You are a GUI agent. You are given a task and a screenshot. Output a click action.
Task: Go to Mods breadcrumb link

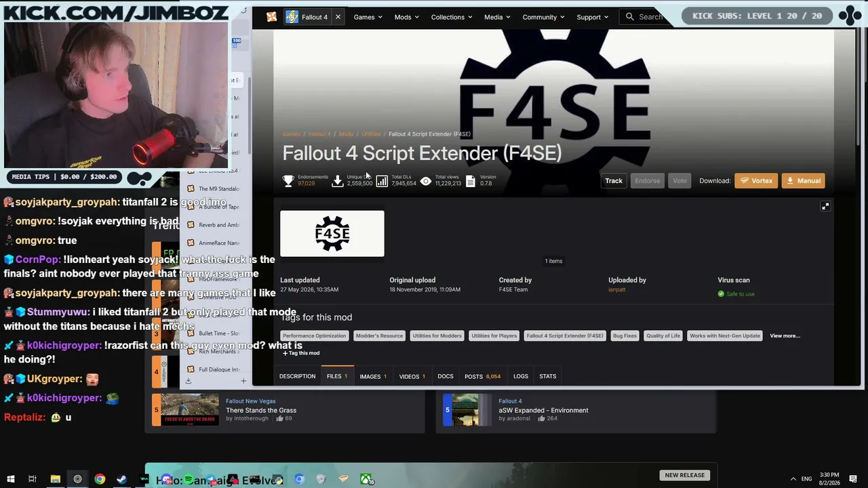346,134
